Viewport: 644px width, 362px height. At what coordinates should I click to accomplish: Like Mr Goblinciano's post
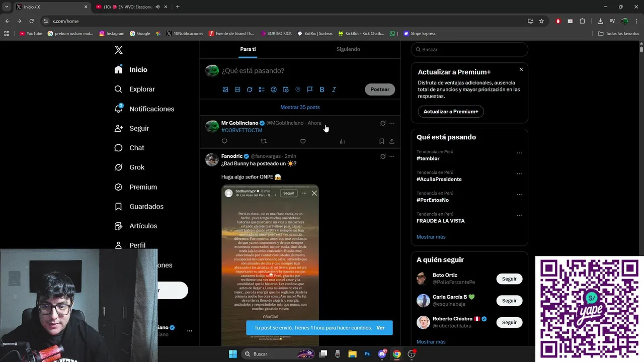(303, 141)
